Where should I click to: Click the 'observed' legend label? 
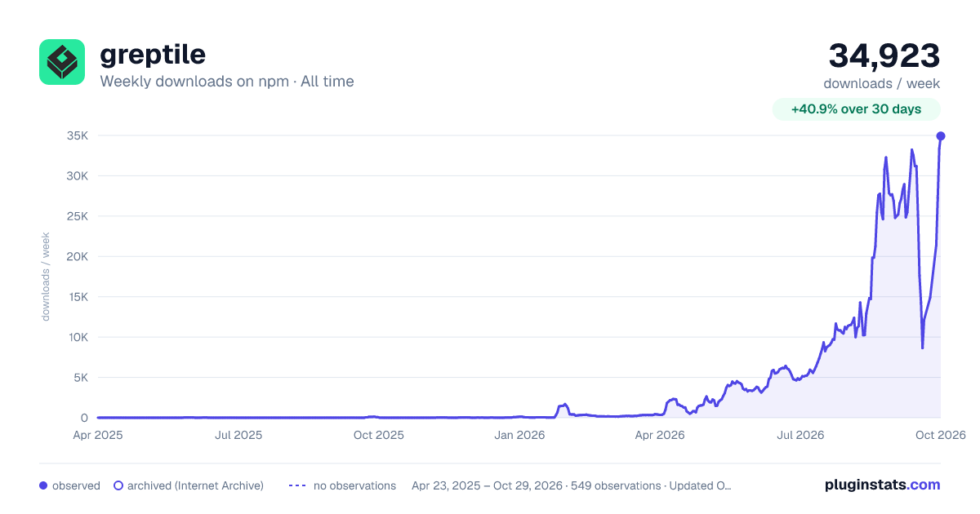76,485
